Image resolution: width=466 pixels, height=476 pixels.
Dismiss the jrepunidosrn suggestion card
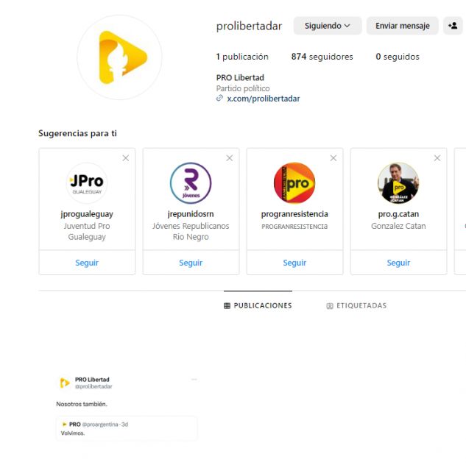pyautogui.click(x=230, y=158)
